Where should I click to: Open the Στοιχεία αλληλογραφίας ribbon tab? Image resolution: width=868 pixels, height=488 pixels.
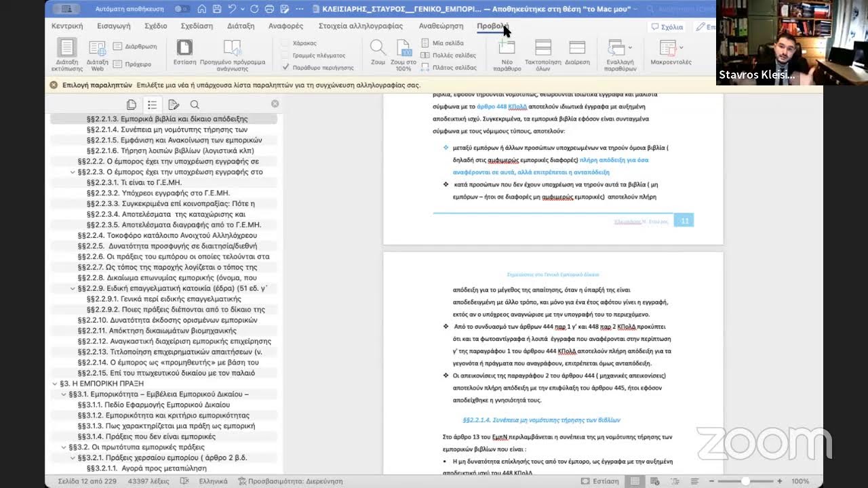point(361,26)
